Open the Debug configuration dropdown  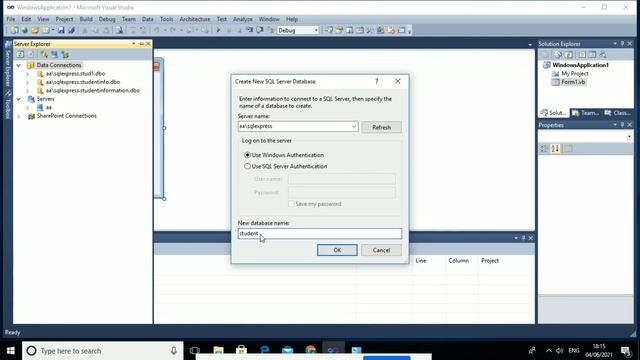316,30
